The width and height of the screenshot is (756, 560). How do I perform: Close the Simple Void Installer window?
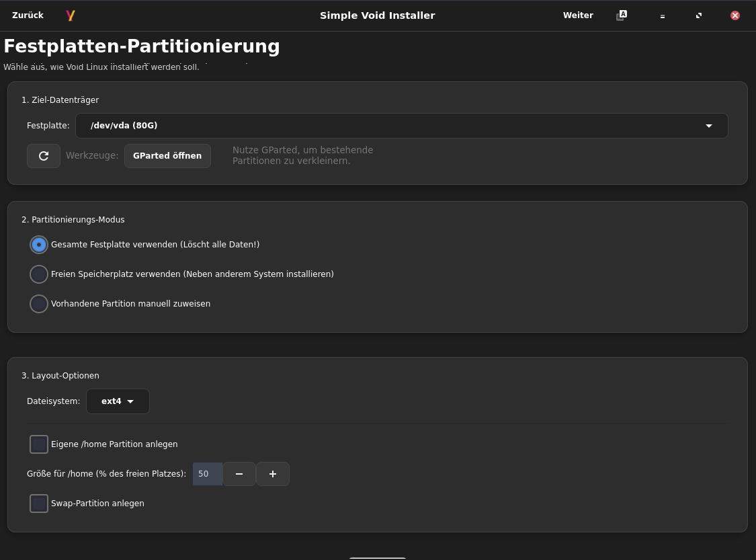point(735,15)
